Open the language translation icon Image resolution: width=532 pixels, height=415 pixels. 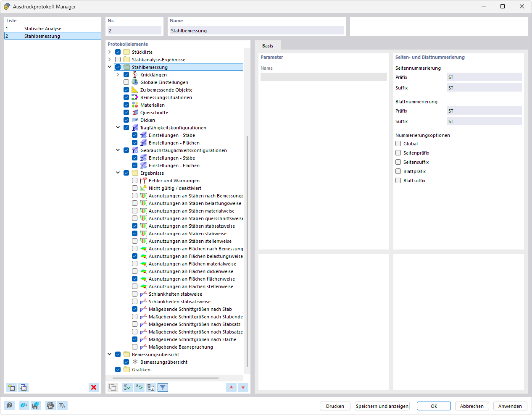(62, 405)
